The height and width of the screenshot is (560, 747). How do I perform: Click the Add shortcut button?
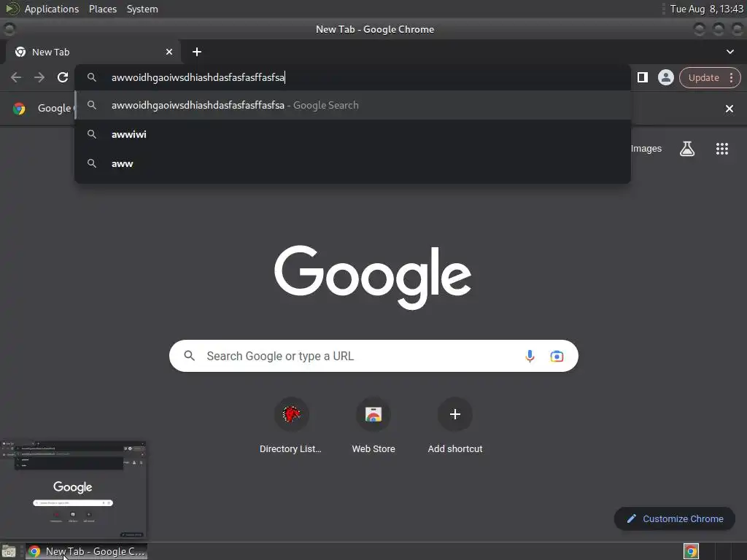tap(455, 425)
